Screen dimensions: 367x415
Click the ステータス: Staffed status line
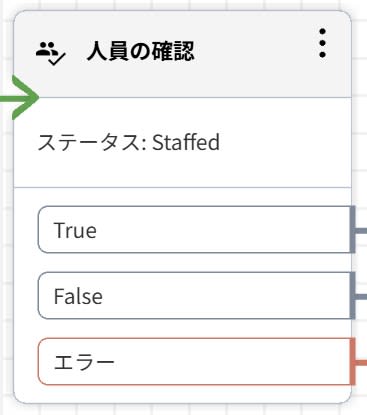tap(129, 142)
